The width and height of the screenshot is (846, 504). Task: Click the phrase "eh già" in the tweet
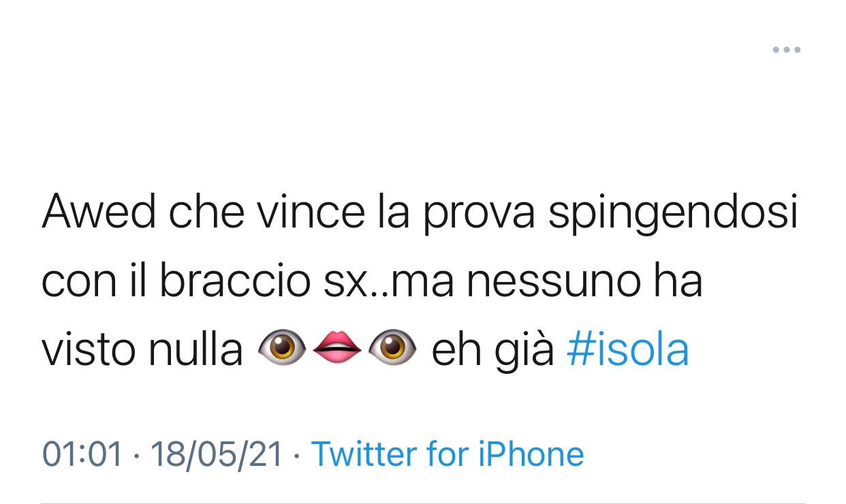(493, 351)
